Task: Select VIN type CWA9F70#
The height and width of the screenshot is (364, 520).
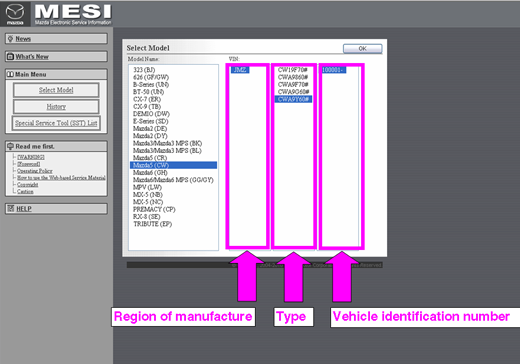Action: tap(293, 84)
